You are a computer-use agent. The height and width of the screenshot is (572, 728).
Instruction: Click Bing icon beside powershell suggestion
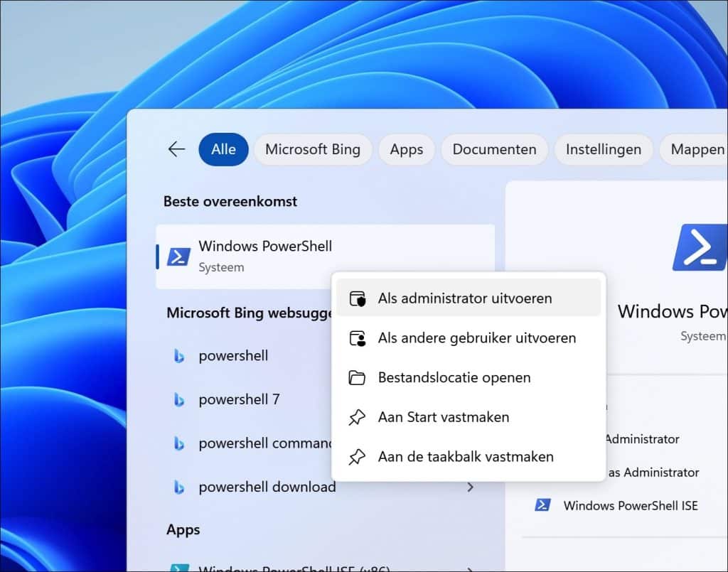coord(178,356)
